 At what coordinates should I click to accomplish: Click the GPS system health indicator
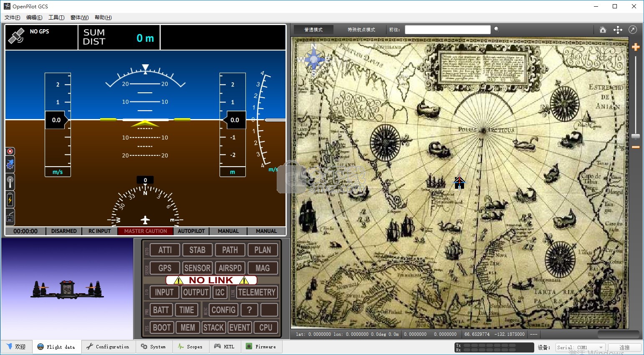(x=165, y=268)
